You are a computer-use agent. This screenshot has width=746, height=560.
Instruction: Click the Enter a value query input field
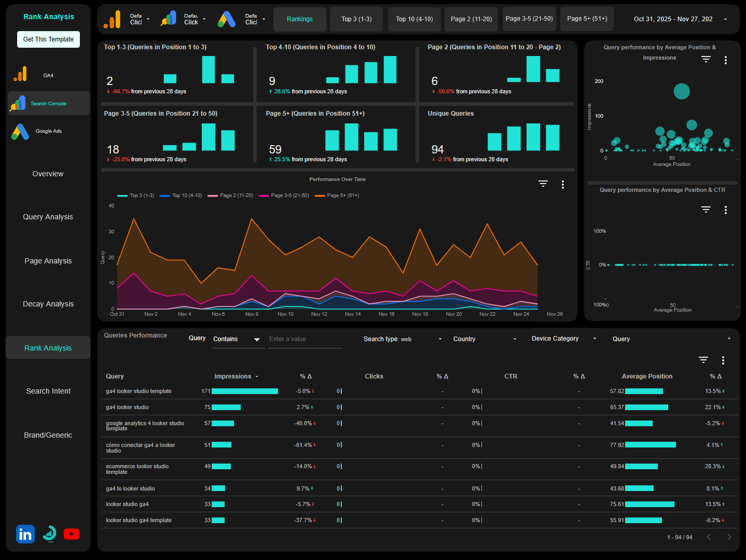pos(305,339)
